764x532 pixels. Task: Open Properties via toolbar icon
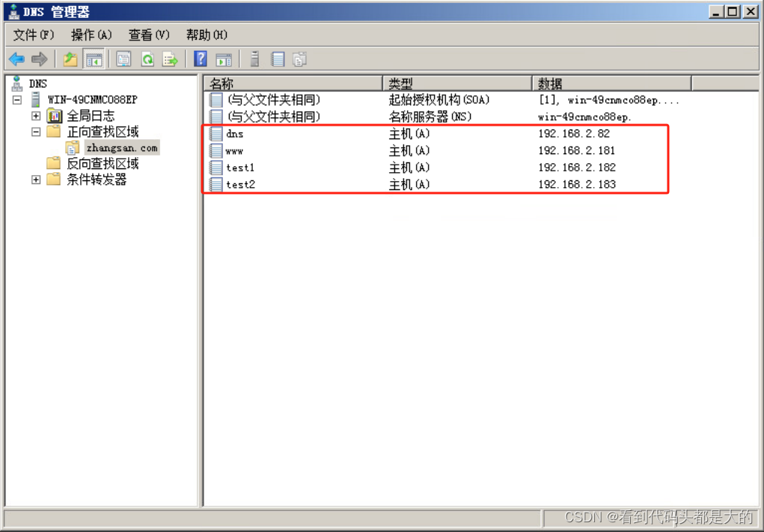point(123,59)
